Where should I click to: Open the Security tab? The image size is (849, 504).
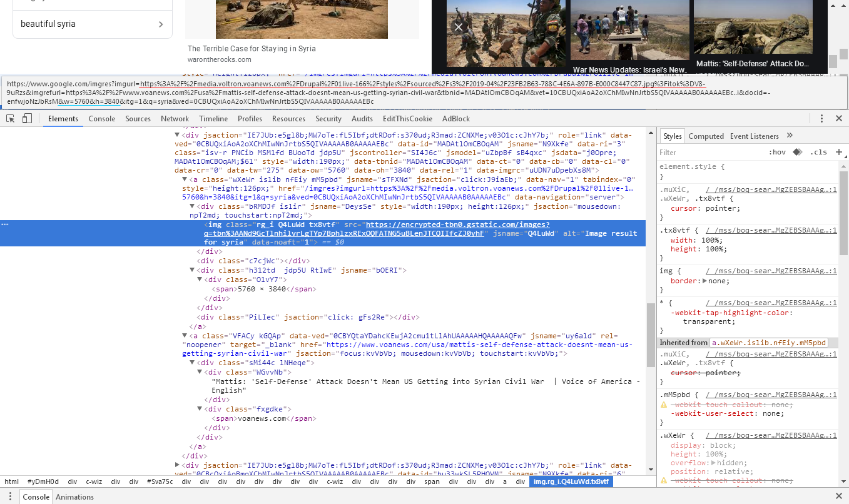[328, 119]
